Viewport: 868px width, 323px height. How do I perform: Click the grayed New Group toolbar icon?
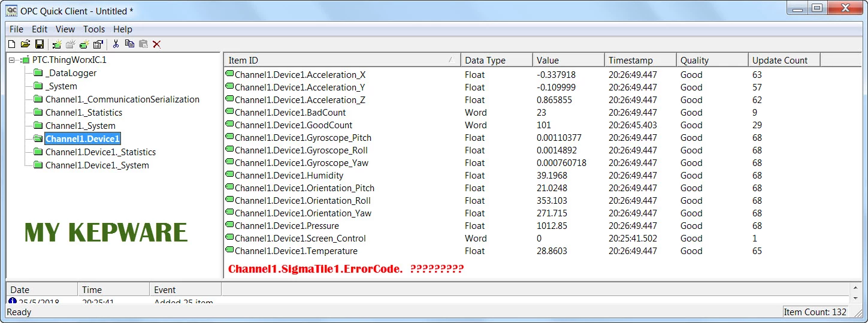tap(71, 44)
